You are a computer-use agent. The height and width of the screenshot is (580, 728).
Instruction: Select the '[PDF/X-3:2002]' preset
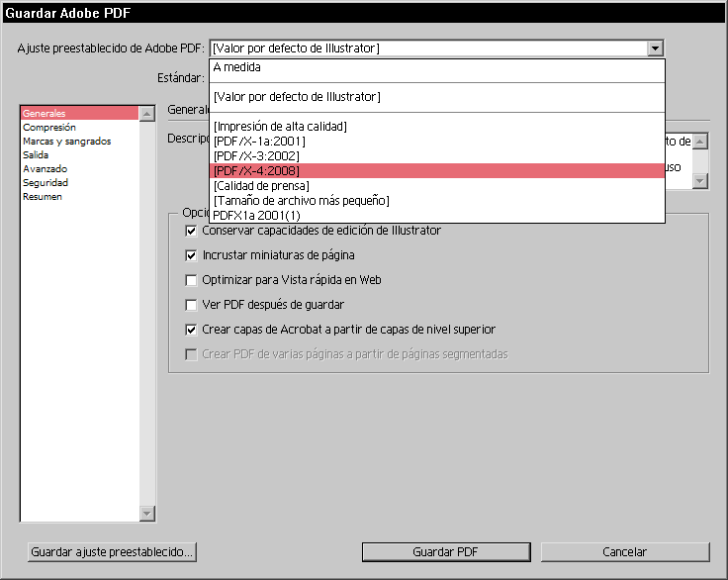pos(437,156)
